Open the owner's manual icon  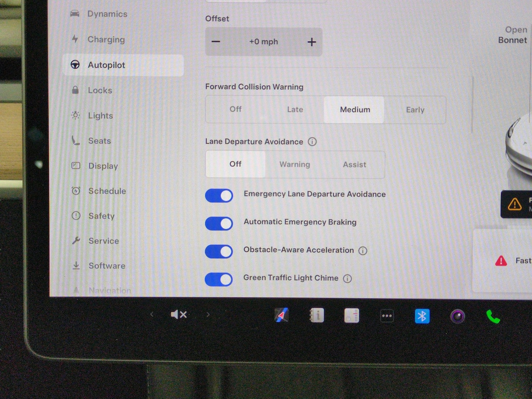(316, 315)
